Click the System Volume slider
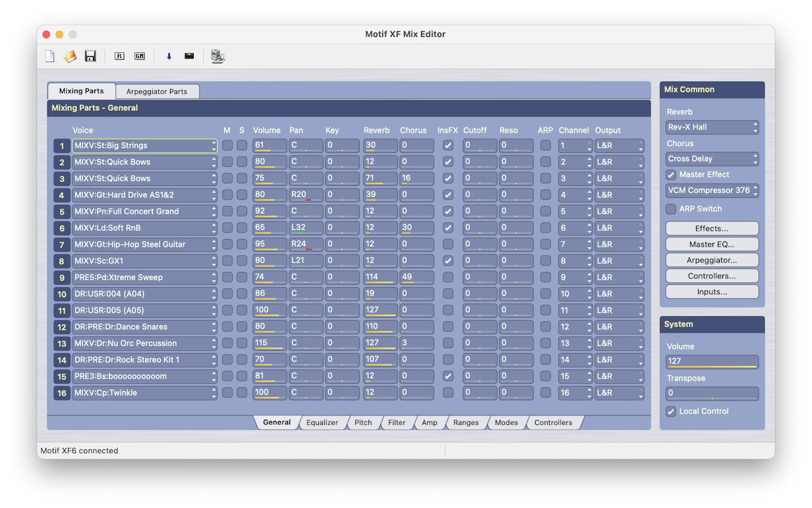This screenshot has width=812, height=508. [712, 362]
